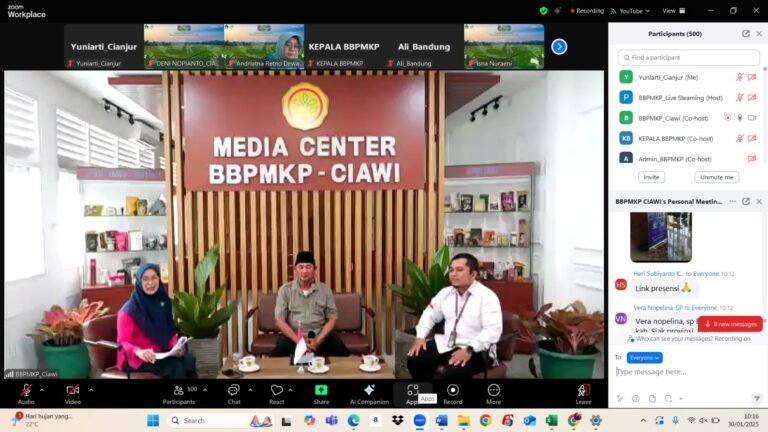Screen dimensions: 768x432
Task: Click the Invite button
Action: pyautogui.click(x=651, y=177)
